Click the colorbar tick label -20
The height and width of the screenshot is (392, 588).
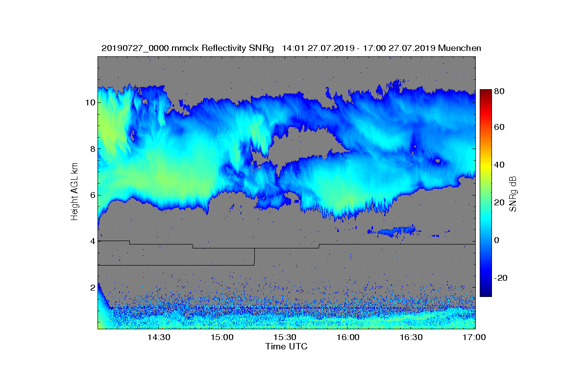click(x=502, y=278)
